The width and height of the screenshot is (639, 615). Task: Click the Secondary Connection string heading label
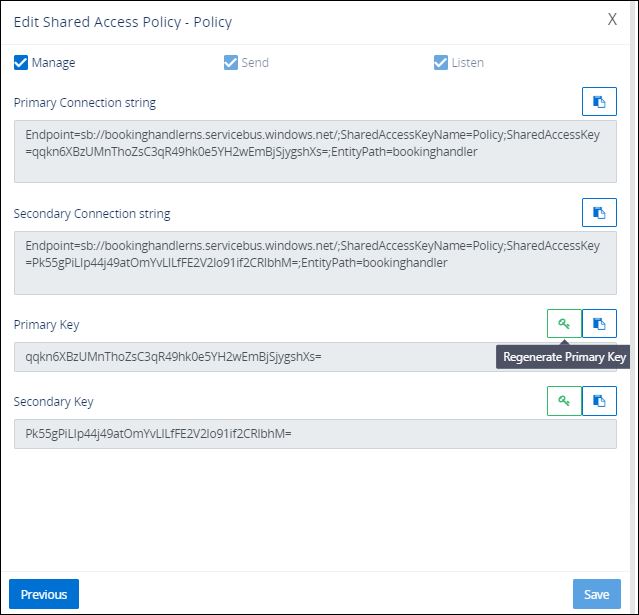coord(92,214)
